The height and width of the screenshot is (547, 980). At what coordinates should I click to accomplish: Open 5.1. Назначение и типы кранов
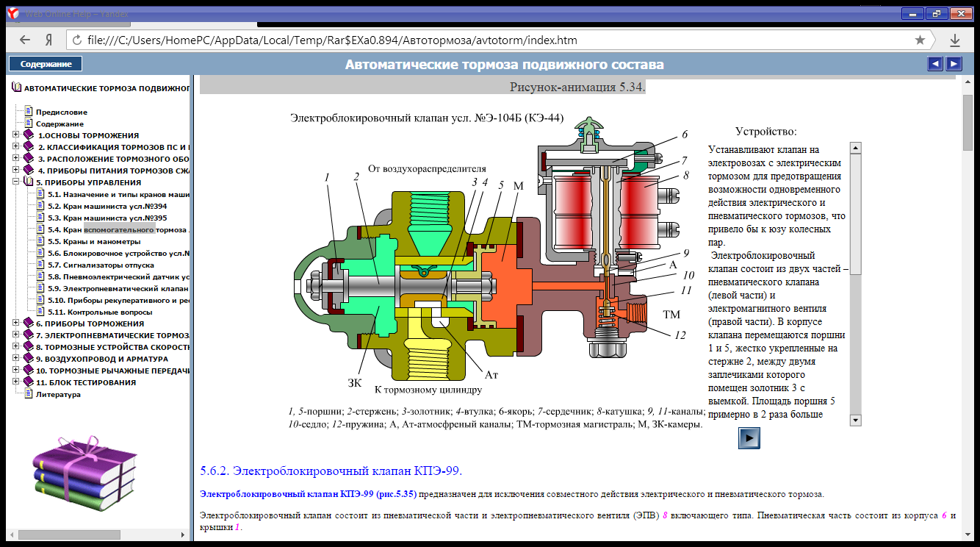118,194
